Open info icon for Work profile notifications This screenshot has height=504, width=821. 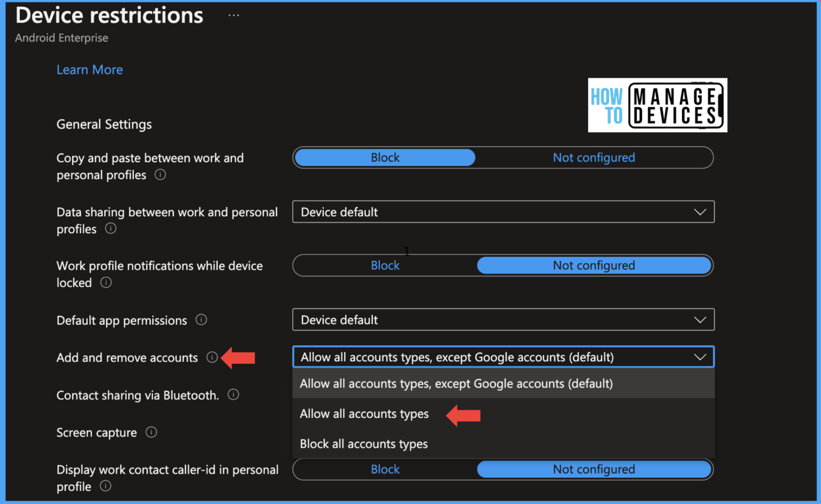tap(106, 282)
